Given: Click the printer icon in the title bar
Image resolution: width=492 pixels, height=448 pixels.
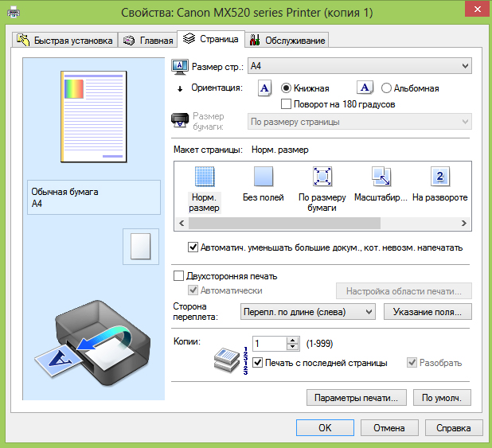Looking at the screenshot, I should (14, 13).
